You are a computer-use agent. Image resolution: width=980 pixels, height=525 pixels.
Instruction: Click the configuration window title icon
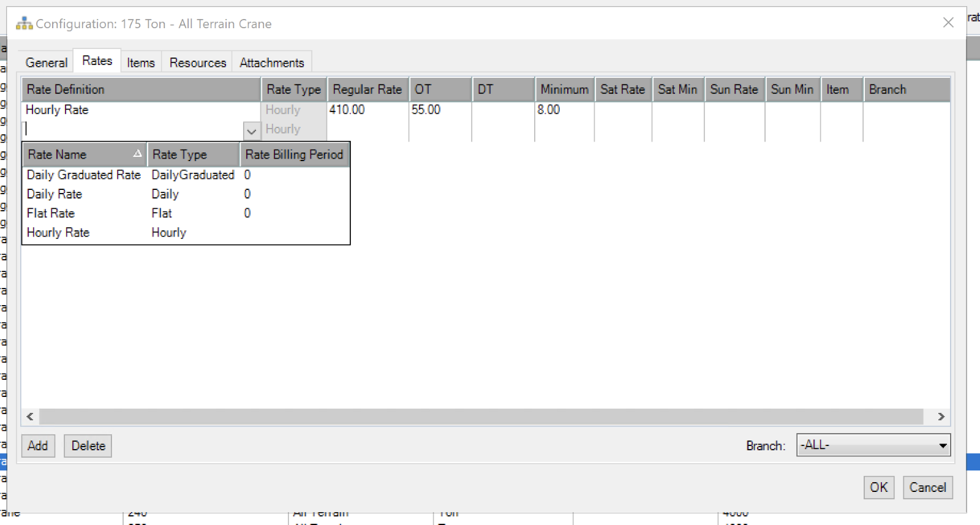click(x=24, y=23)
